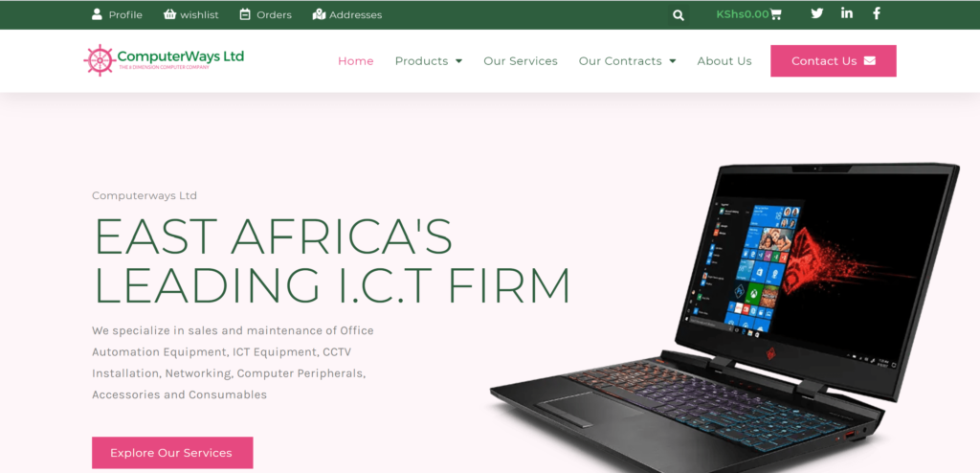Open the shopping cart icon
This screenshot has height=473, width=980.
[x=775, y=14]
